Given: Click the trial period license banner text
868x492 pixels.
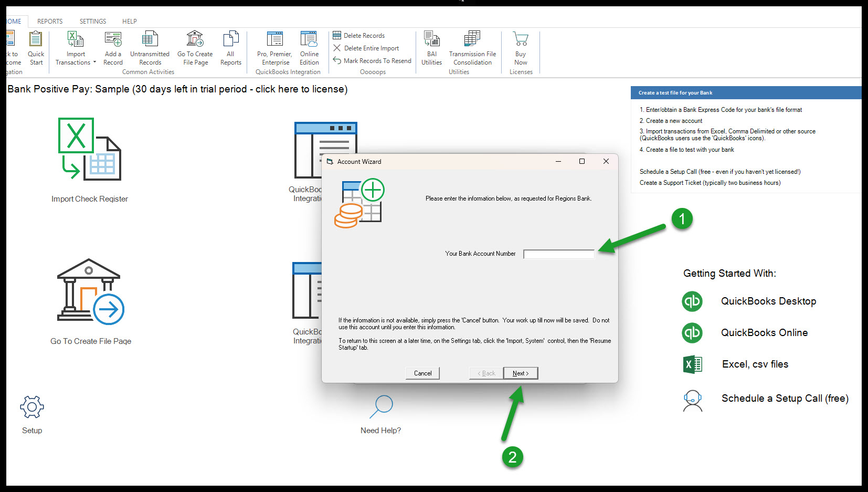Looking at the screenshot, I should click(177, 89).
